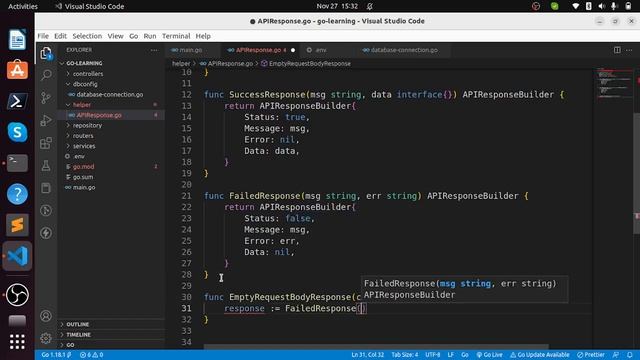Open Sublime Text from dock

click(x=17, y=224)
